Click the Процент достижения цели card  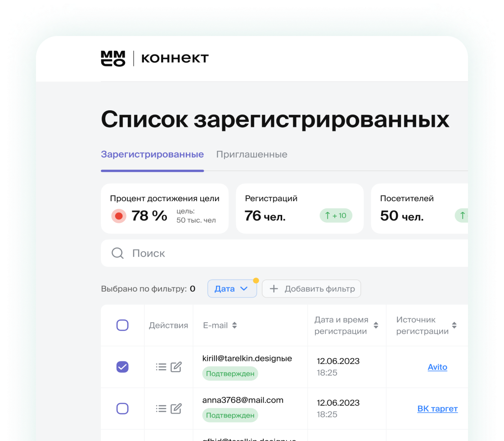(x=165, y=209)
